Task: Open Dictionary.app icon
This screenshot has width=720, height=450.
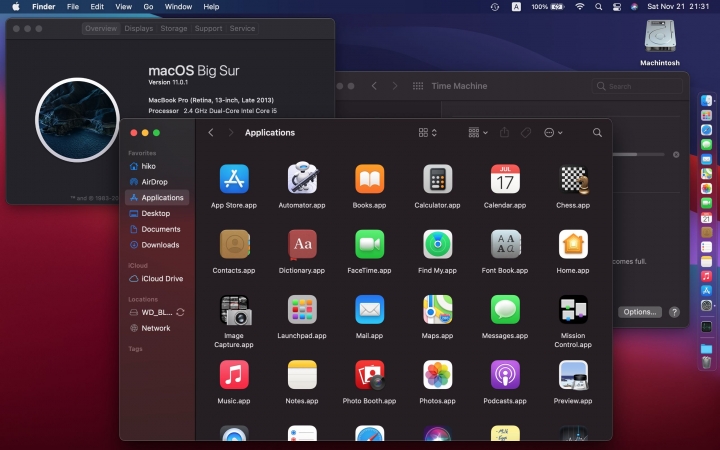Action: pyautogui.click(x=302, y=244)
